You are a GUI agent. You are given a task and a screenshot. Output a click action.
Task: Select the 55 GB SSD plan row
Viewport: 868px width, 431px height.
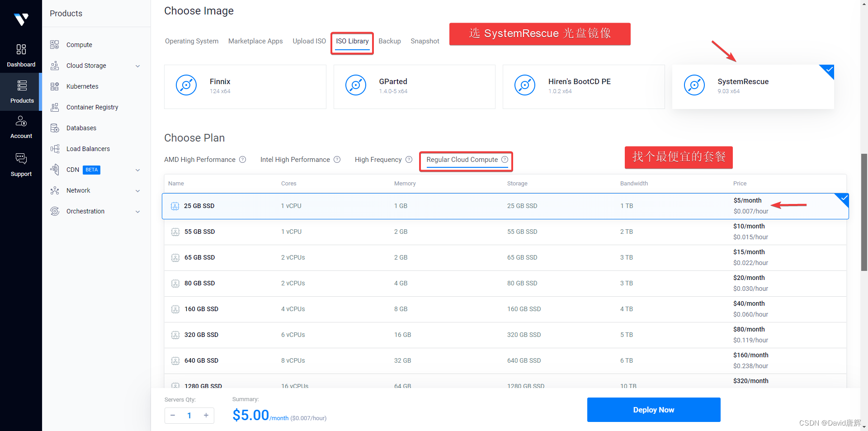pos(505,232)
